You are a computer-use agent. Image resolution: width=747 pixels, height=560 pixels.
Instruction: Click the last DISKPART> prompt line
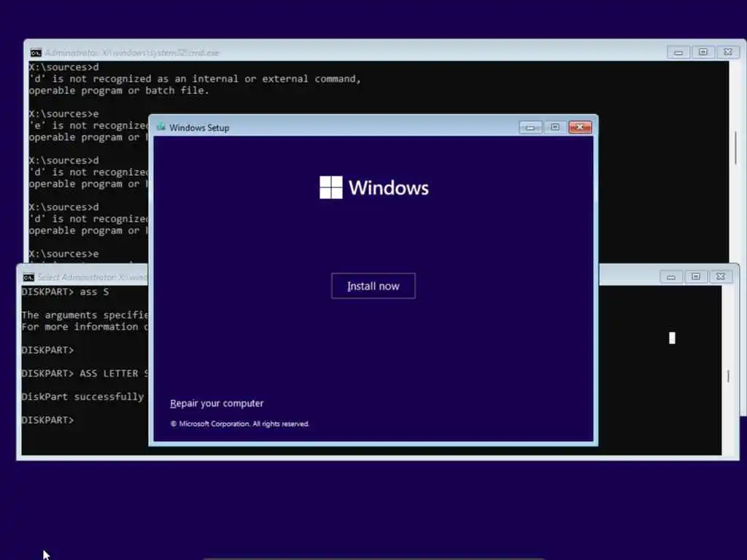coord(47,420)
